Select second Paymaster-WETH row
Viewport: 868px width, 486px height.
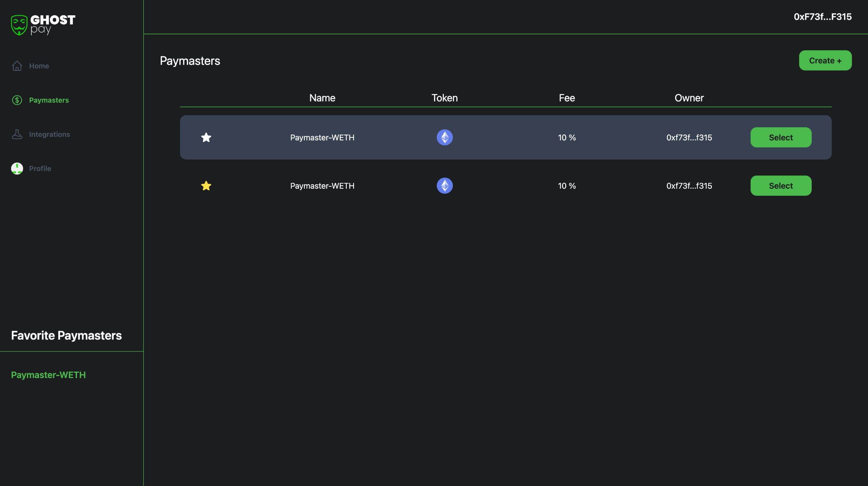point(781,185)
